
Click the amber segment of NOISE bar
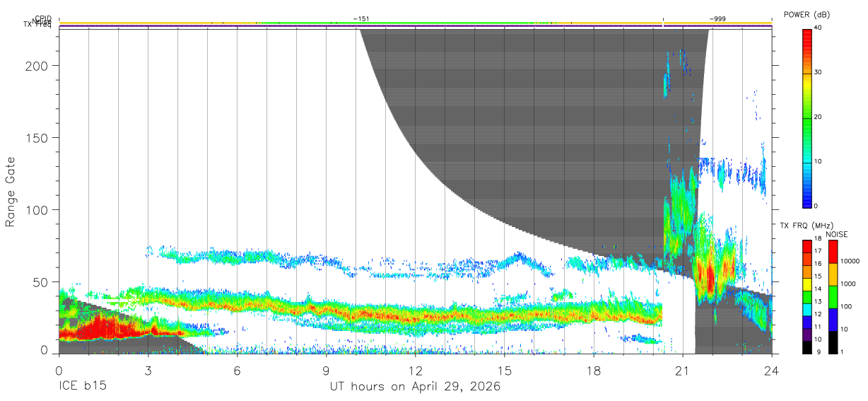point(833,274)
